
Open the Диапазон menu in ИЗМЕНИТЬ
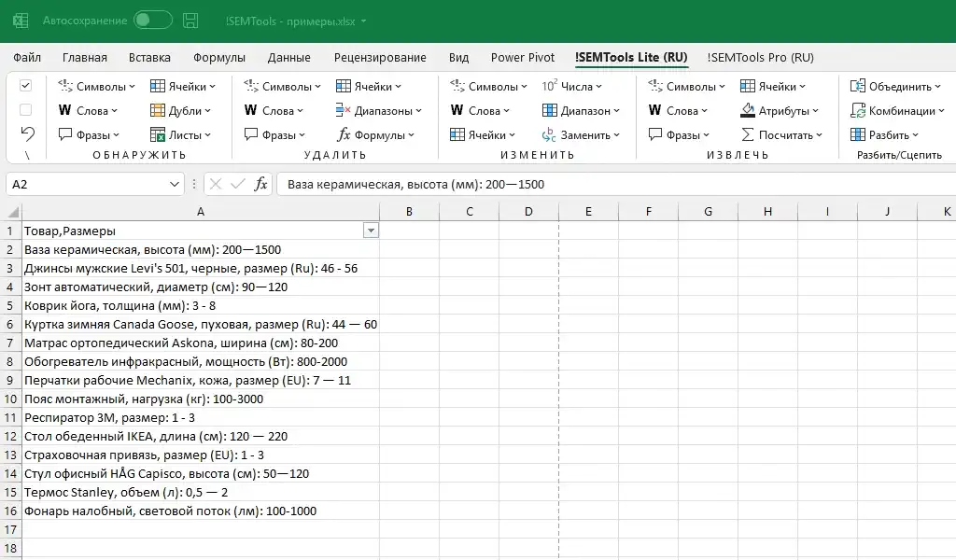pos(581,111)
